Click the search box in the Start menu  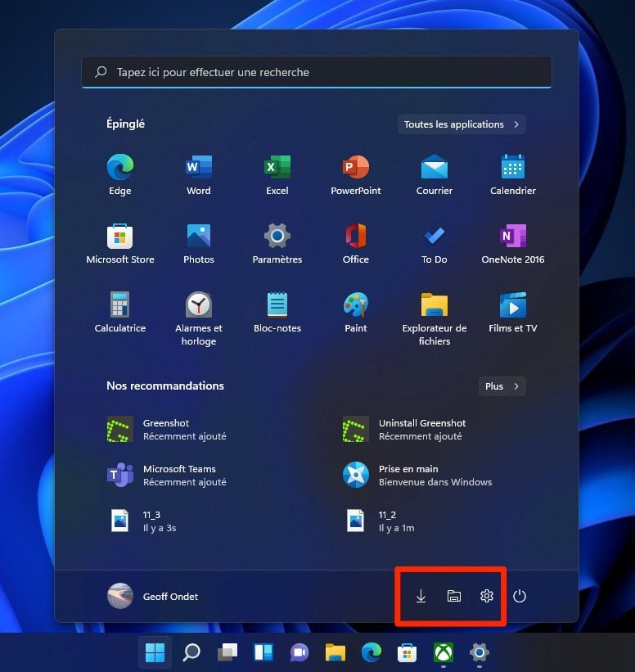316,72
